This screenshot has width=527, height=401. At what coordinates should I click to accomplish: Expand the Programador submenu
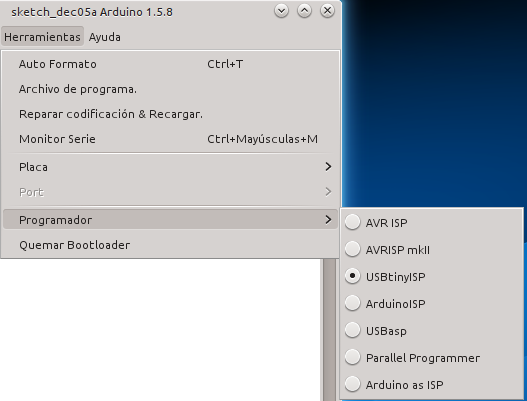coord(170,219)
